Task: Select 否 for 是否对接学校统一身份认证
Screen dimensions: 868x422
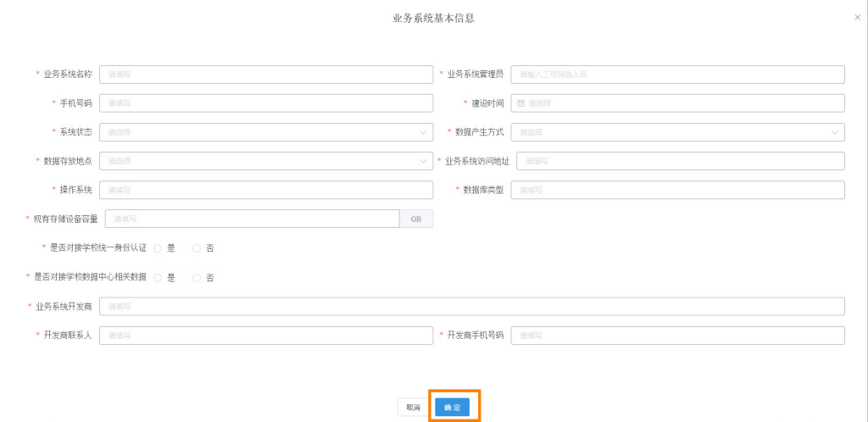Action: coord(197,248)
